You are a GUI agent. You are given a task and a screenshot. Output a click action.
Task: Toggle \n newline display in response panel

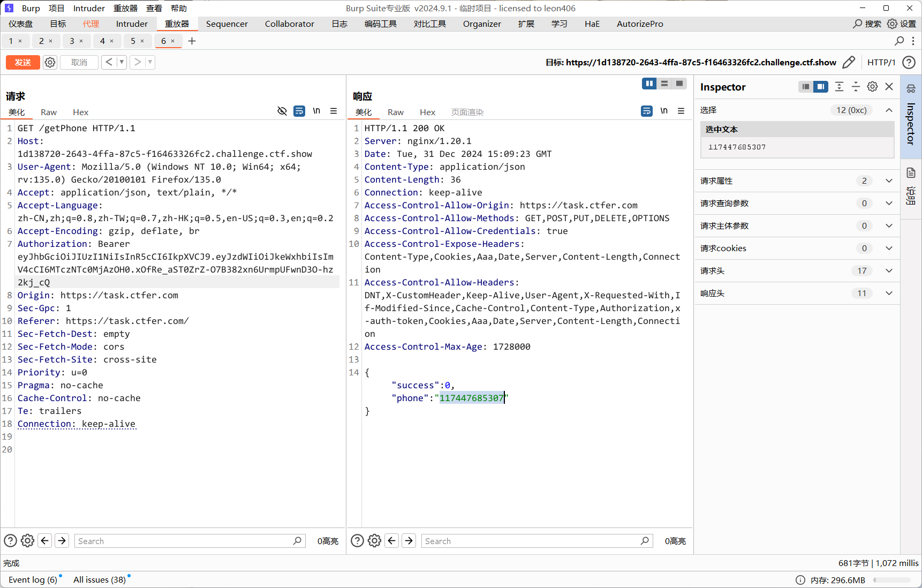coord(664,111)
